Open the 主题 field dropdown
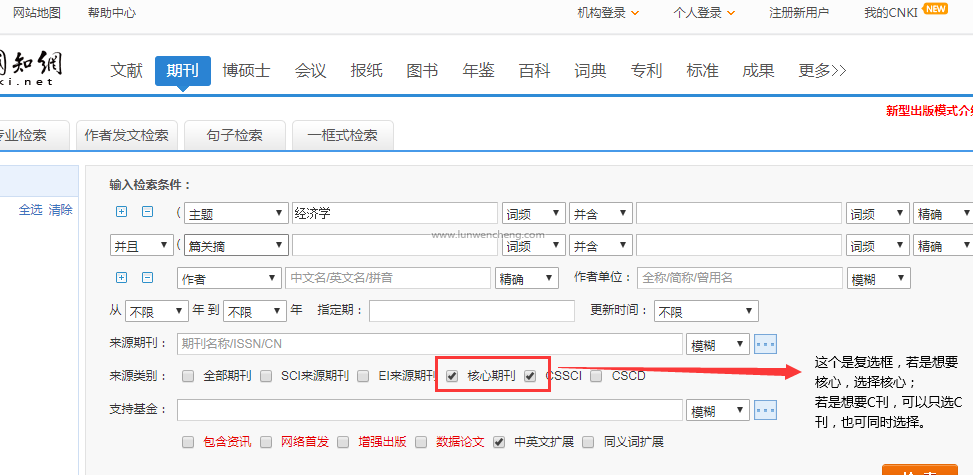The height and width of the screenshot is (475, 973). click(x=236, y=213)
